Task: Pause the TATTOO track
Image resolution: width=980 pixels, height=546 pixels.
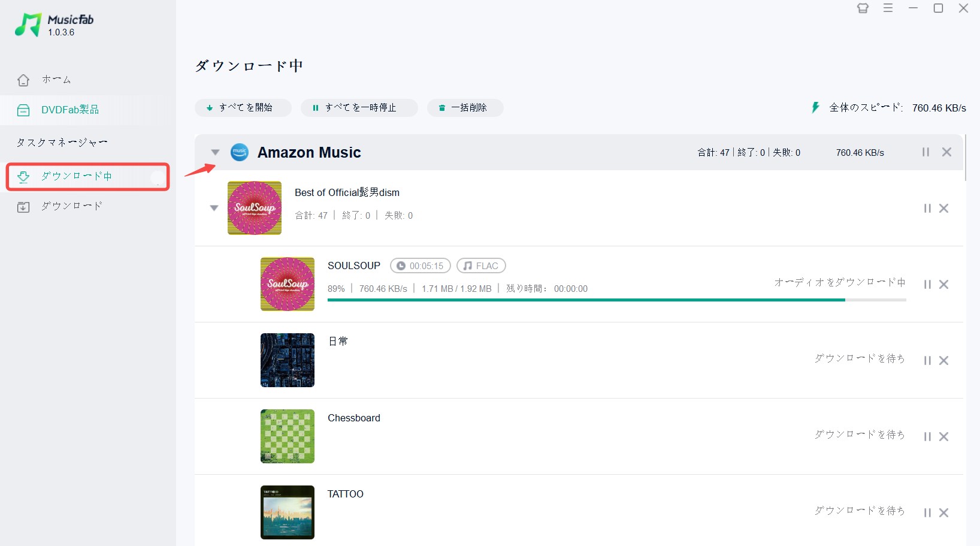Action: pos(927,513)
